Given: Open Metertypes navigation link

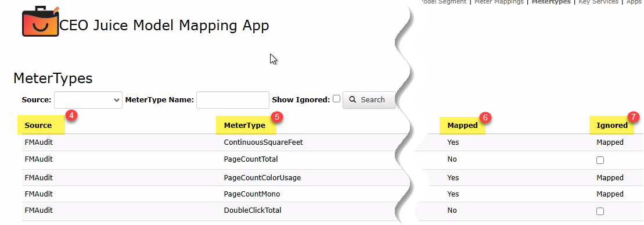Looking at the screenshot, I should tap(551, 2).
